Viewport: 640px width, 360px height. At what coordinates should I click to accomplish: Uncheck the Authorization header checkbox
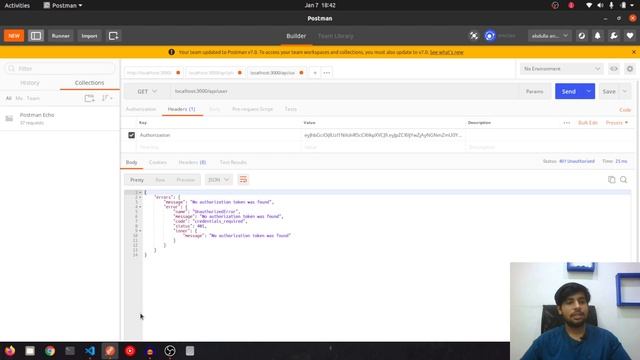tap(131, 135)
